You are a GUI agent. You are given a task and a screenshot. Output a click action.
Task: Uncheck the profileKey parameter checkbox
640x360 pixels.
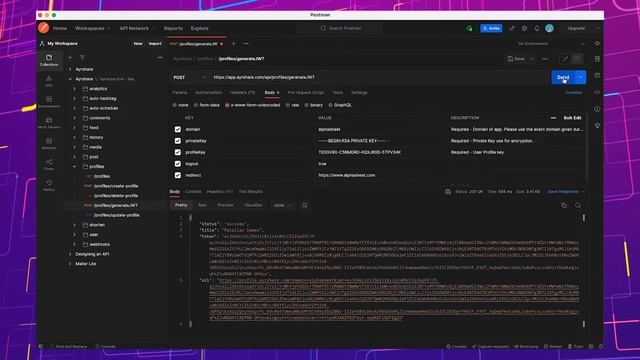point(178,152)
